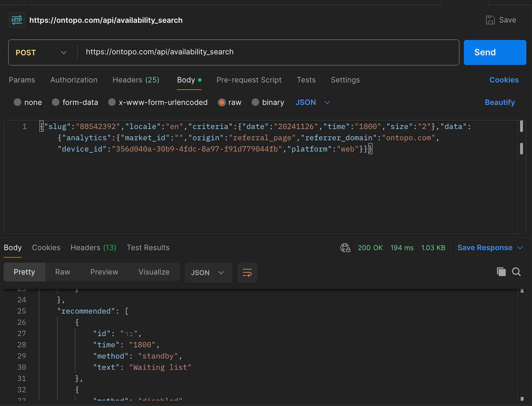
Task: Click the "standby" method value
Action: click(x=158, y=356)
